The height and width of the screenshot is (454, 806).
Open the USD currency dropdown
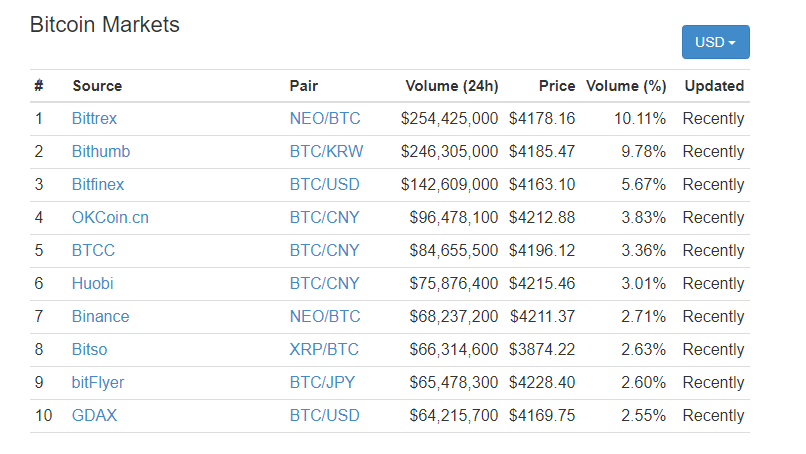[715, 42]
